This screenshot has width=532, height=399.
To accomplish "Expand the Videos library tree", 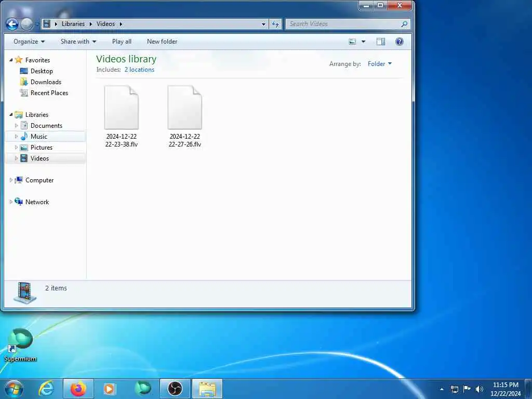I will 16,158.
